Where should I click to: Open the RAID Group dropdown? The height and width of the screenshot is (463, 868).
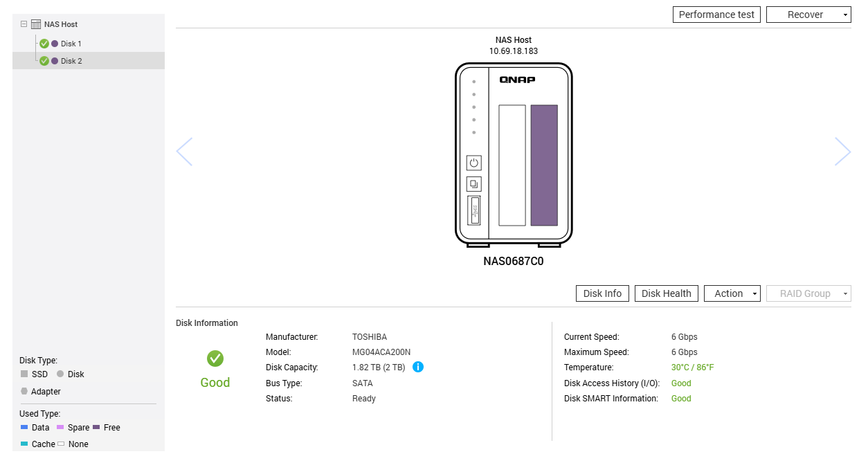(808, 293)
